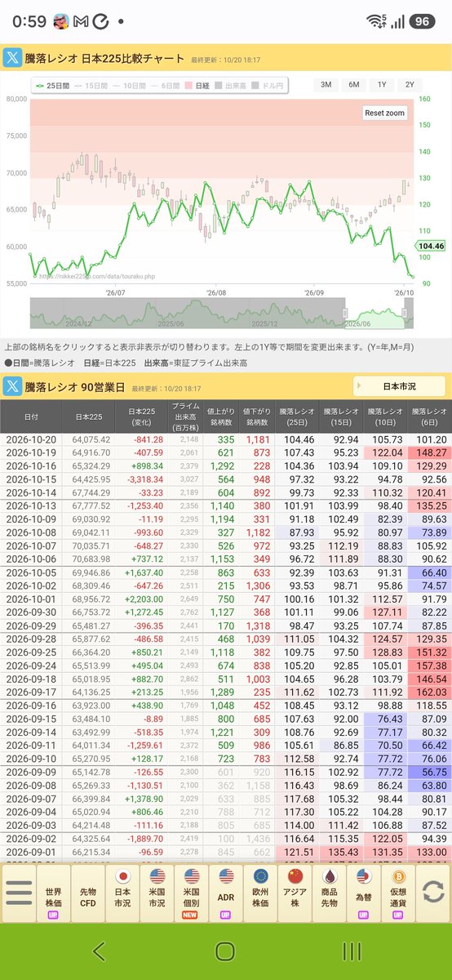Click the change value +2,203.00
Screen dimensions: 452x980
pyautogui.click(x=144, y=599)
